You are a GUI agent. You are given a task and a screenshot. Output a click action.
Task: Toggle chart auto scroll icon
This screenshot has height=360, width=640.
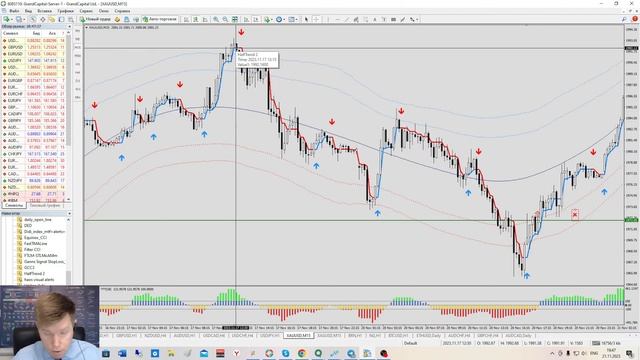point(246,19)
